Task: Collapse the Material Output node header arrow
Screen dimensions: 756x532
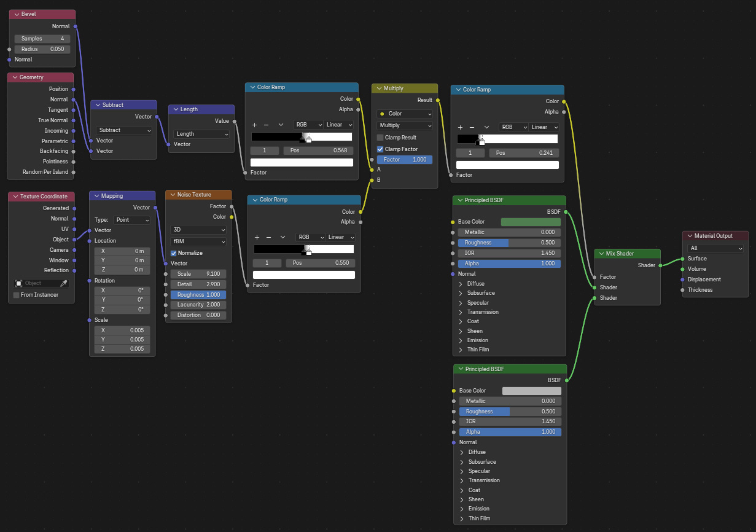Action: pos(689,236)
